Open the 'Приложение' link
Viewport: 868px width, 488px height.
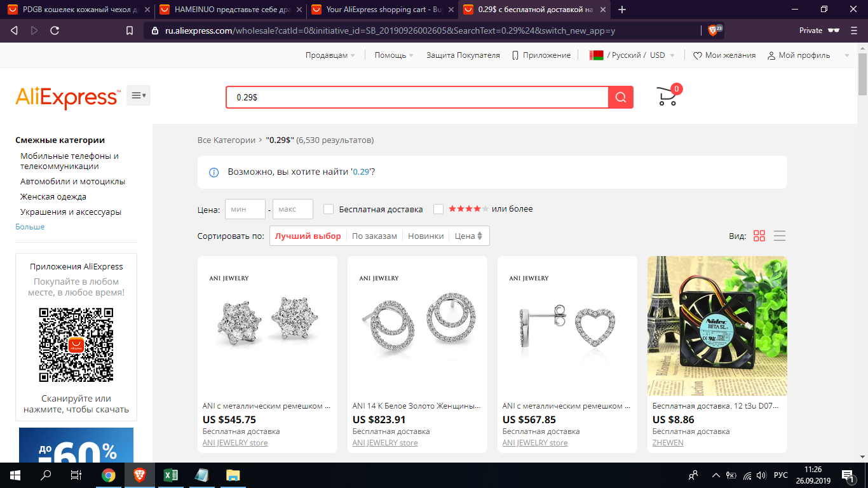(541, 55)
